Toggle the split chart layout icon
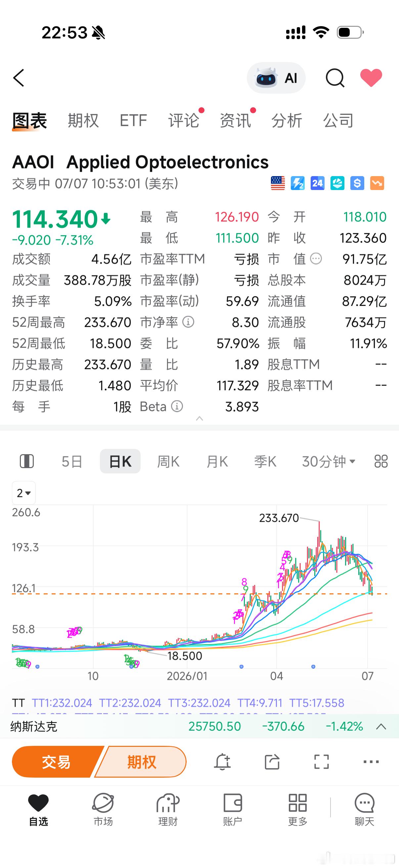Viewport: 399px width, 868px height. (27, 461)
